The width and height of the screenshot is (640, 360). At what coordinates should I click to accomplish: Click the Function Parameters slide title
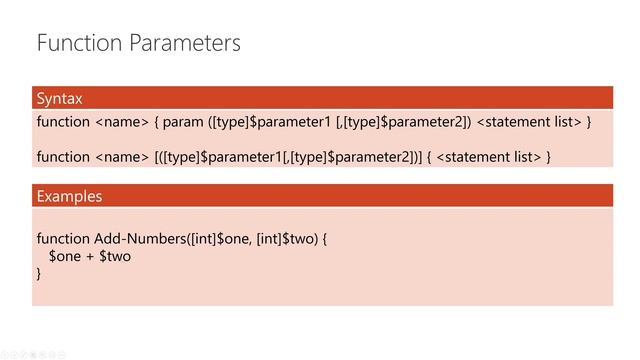point(139,43)
